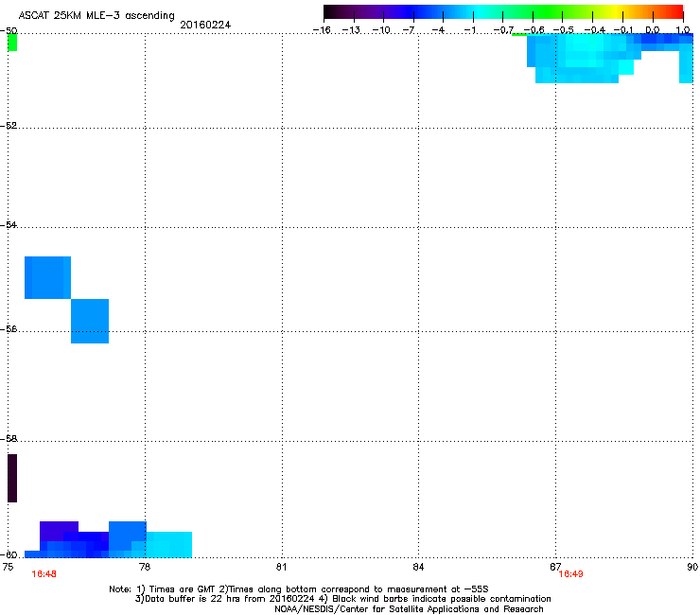Click the 0.0 tick label on the color bar

653,30
